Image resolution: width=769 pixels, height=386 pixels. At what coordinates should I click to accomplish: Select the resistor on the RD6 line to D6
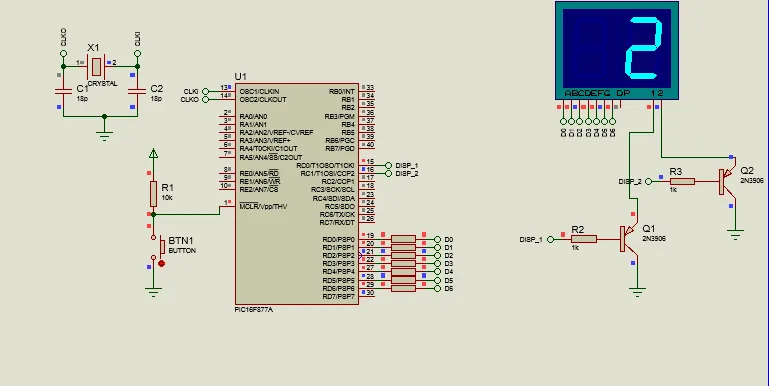coord(404,288)
